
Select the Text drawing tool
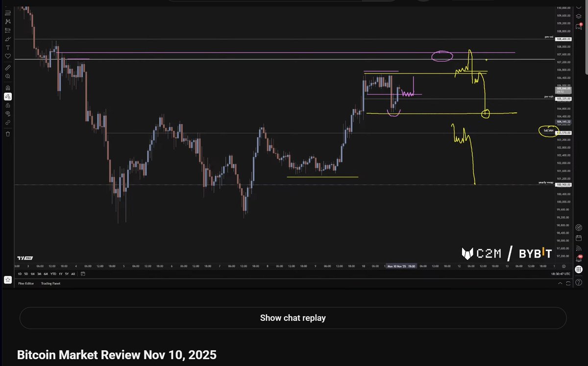pyautogui.click(x=8, y=48)
